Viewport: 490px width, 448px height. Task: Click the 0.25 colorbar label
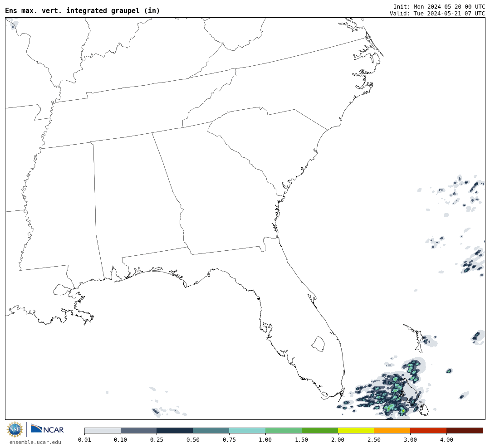click(x=157, y=440)
